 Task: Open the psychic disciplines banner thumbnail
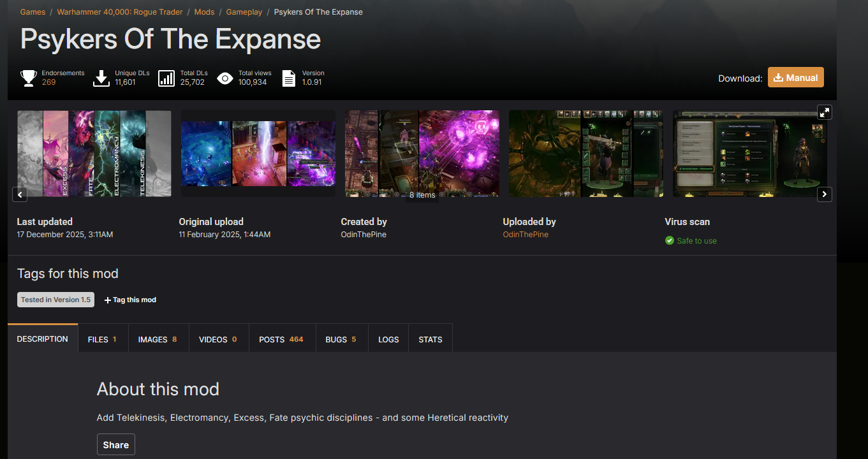point(94,154)
